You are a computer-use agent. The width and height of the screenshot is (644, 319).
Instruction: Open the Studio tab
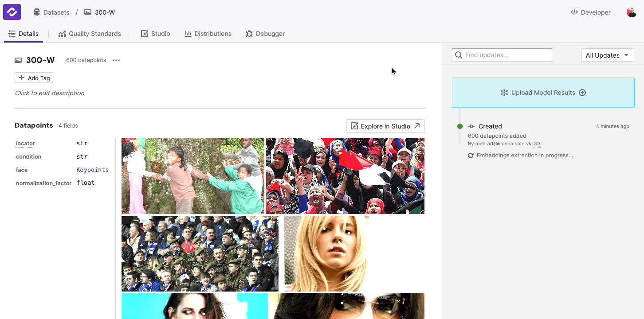(x=156, y=33)
